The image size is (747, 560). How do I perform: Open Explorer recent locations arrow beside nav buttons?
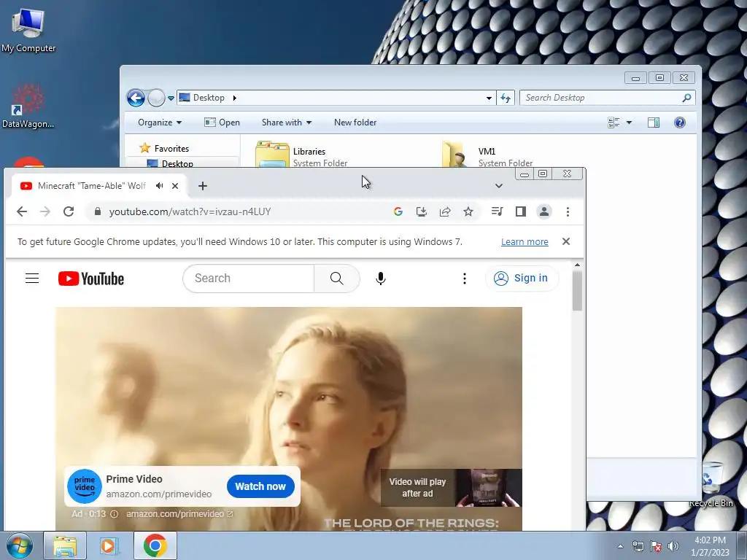tap(171, 98)
